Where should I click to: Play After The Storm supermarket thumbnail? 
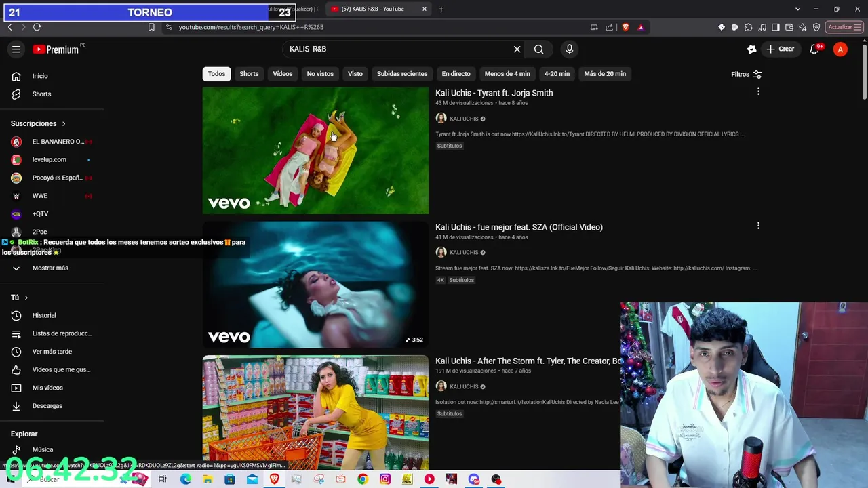tap(315, 412)
